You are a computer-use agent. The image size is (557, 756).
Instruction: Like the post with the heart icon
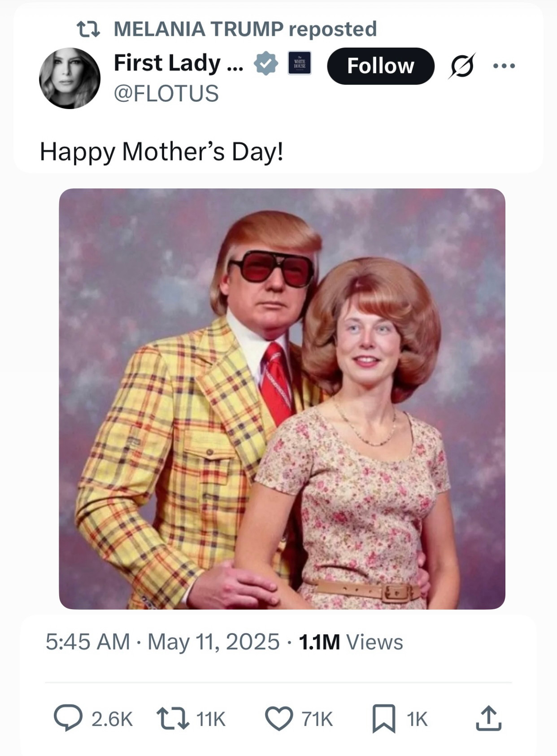pos(279,719)
